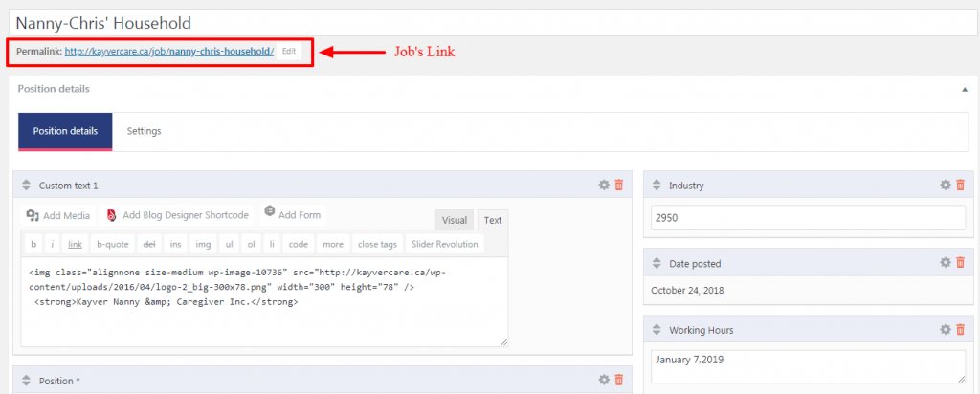The image size is (980, 394).
Task: Open settings gear for Industry field
Action: (946, 186)
